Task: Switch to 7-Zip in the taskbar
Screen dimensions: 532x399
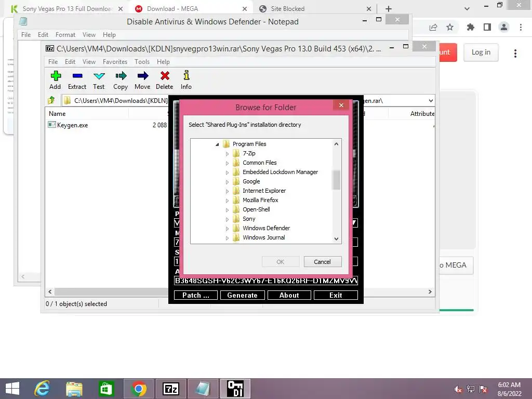Action: [170, 389]
